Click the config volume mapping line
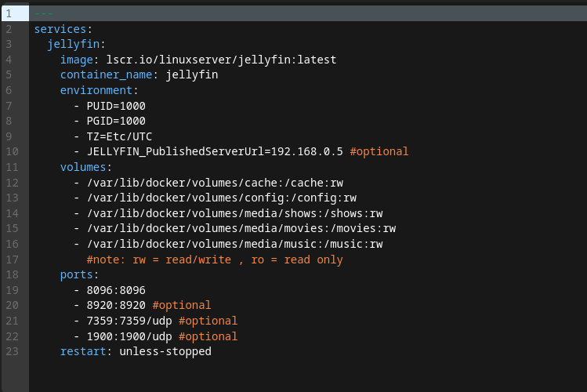Screen dimensions: 587x392 coord(221,198)
